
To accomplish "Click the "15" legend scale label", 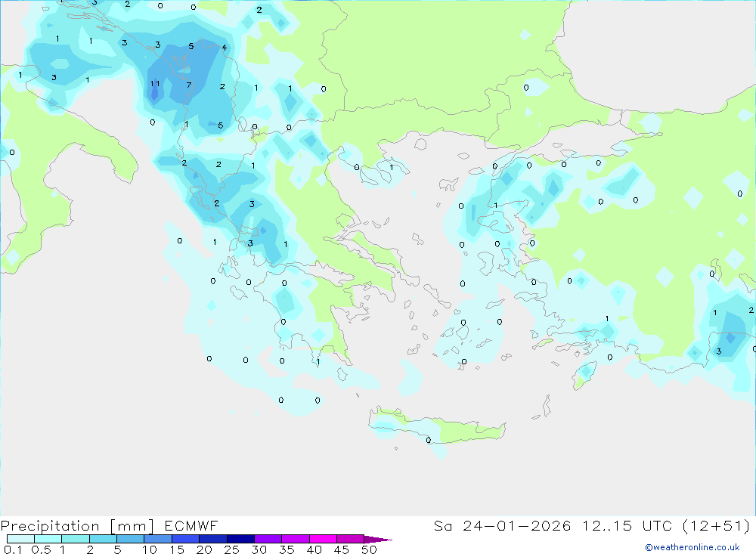I will pos(177,549).
